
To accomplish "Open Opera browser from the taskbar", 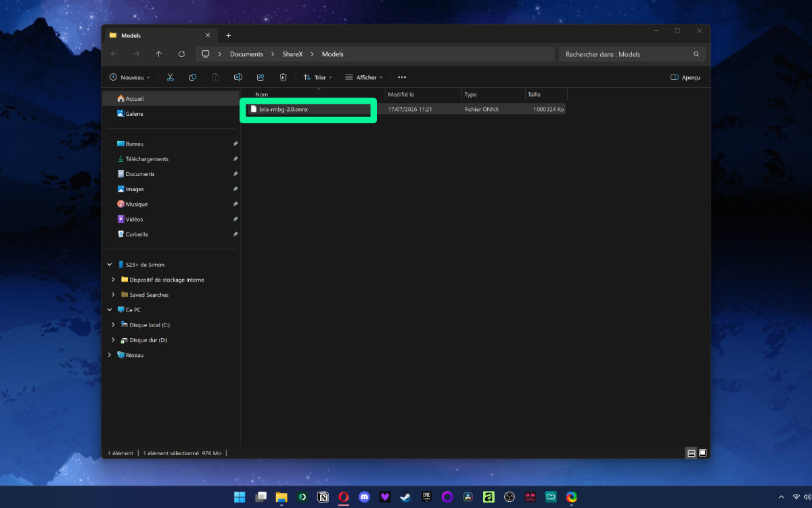I will (344, 497).
